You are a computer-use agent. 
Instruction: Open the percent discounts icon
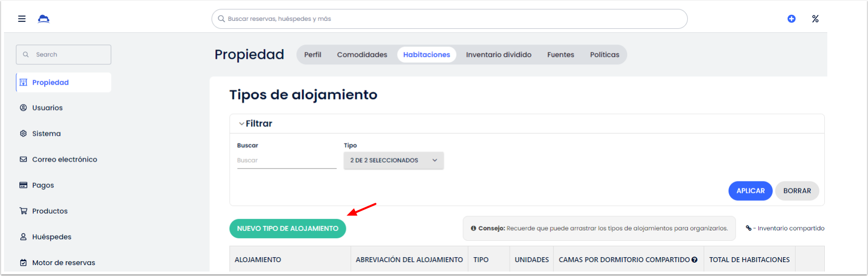pos(815,19)
